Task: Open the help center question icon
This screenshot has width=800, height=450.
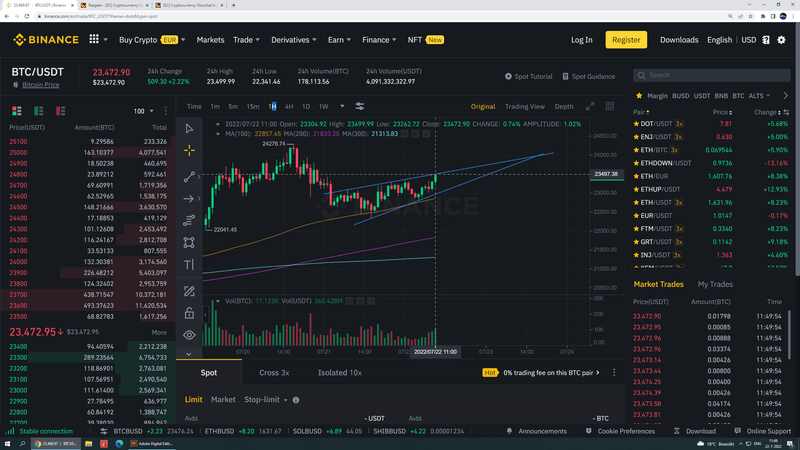Action: pyautogui.click(x=766, y=40)
